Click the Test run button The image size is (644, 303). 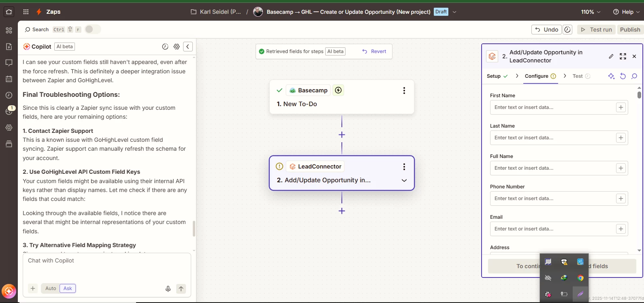point(597,30)
